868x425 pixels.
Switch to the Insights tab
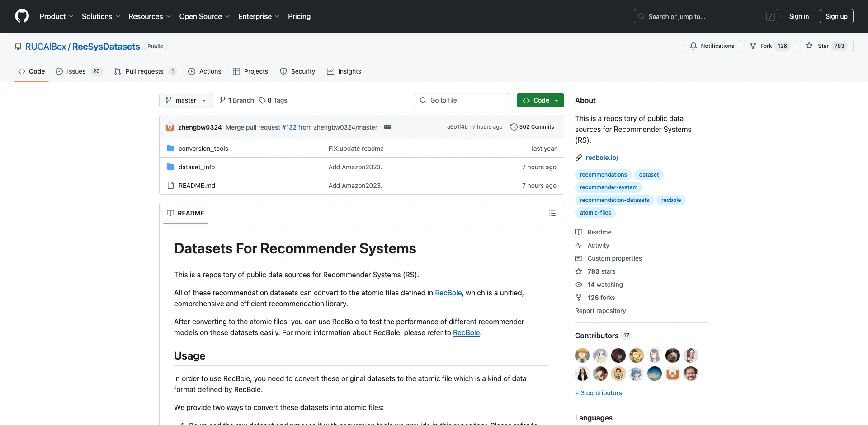point(344,71)
